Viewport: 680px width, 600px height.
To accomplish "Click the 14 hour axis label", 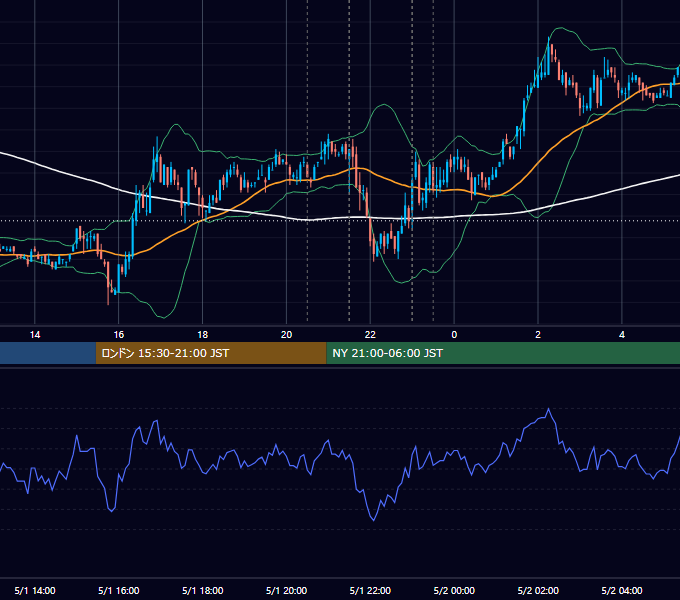I will [35, 335].
